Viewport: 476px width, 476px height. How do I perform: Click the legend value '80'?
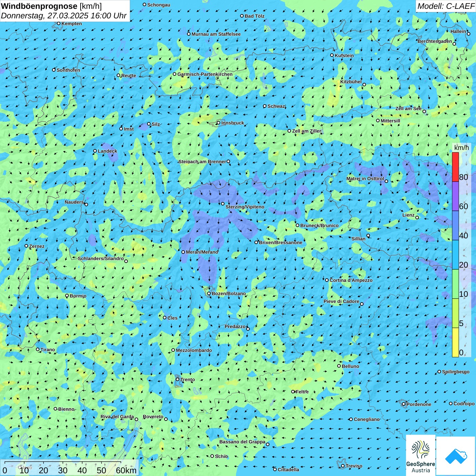point(463,177)
